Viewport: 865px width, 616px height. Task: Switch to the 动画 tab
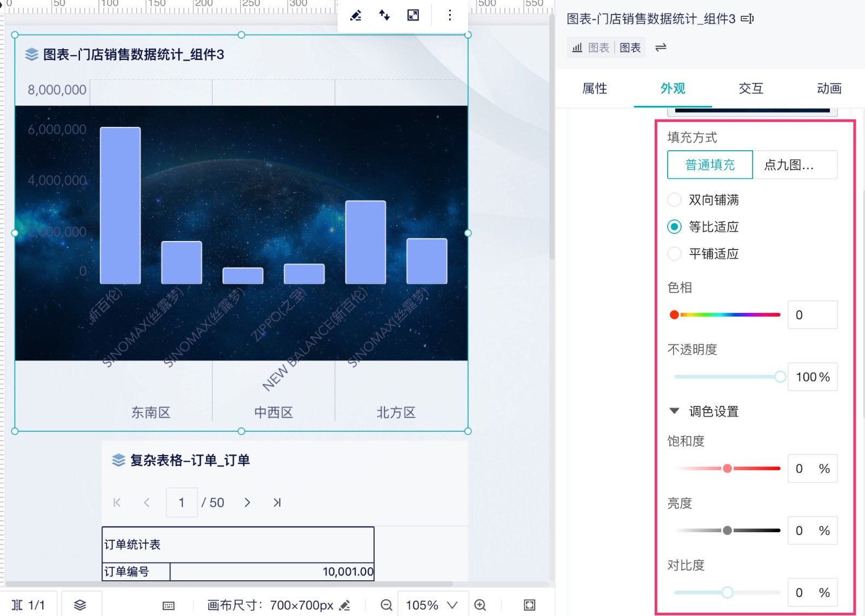click(x=829, y=89)
